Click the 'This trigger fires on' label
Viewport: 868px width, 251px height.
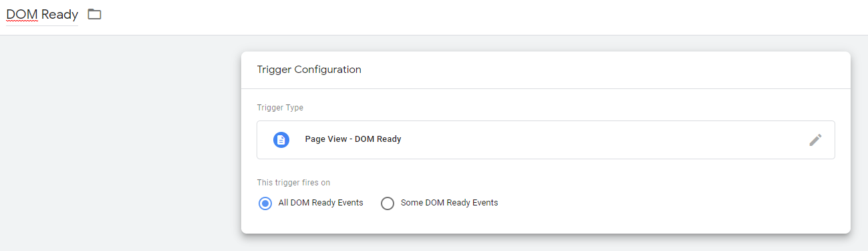coord(293,183)
